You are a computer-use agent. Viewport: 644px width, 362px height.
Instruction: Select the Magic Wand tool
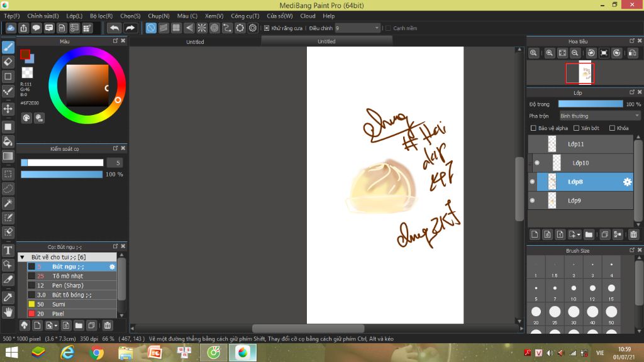(8, 203)
